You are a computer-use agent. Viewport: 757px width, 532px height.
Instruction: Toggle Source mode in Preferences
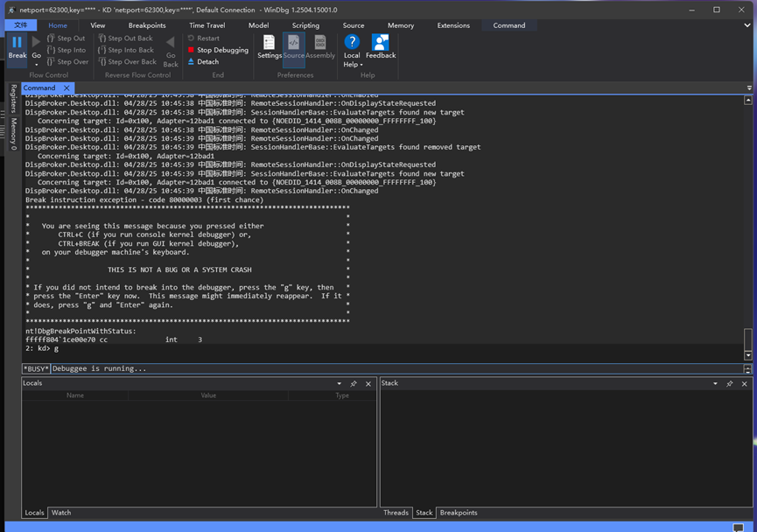pyautogui.click(x=293, y=44)
